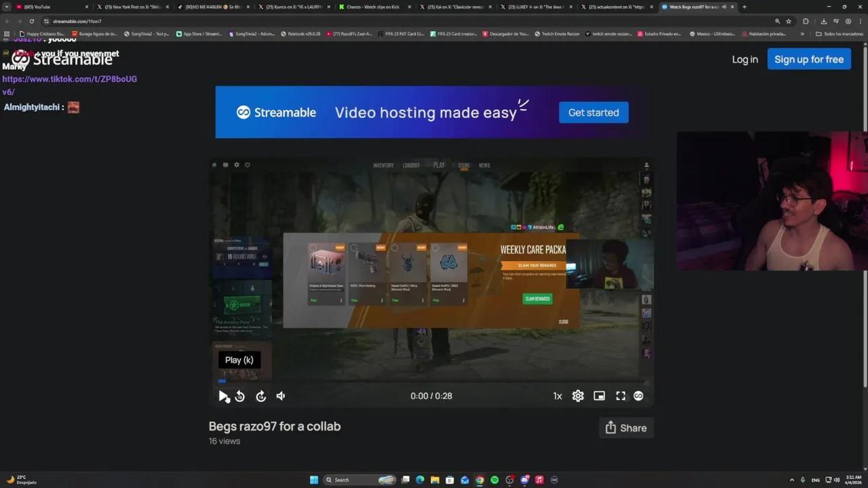
Task: Open the Descargador de You... bookmark
Action: coord(506,33)
